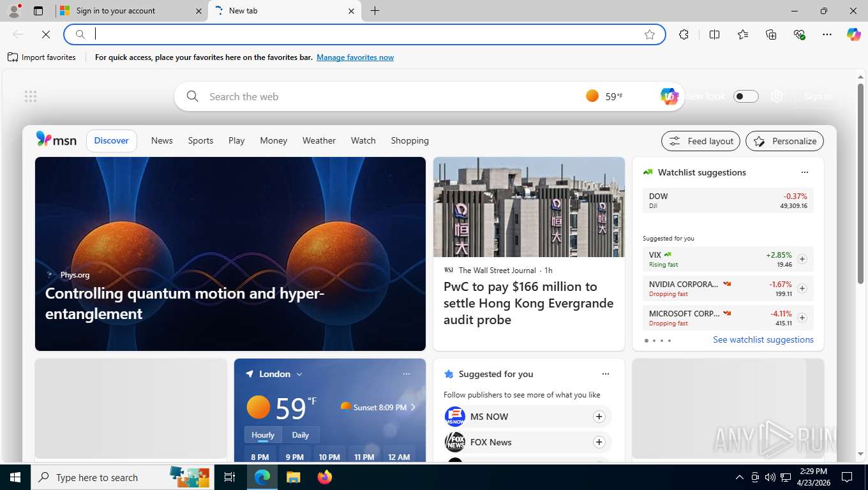Screen dimensions: 868x490
Task: Open Split screen icon in toolbar
Action: coord(715,34)
